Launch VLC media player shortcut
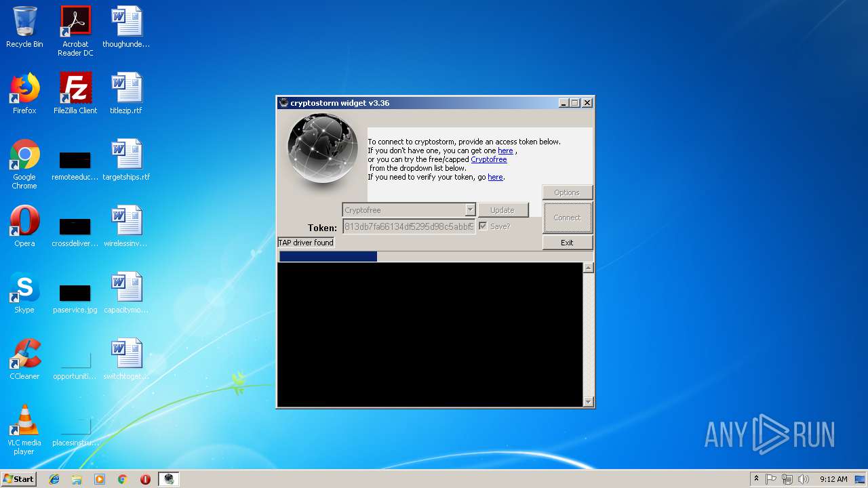The image size is (868, 488). [24, 430]
